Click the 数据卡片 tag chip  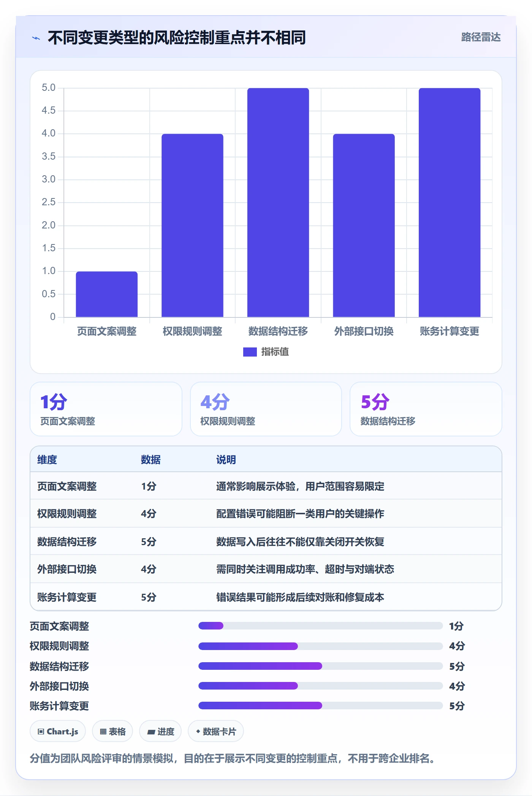pyautogui.click(x=216, y=731)
